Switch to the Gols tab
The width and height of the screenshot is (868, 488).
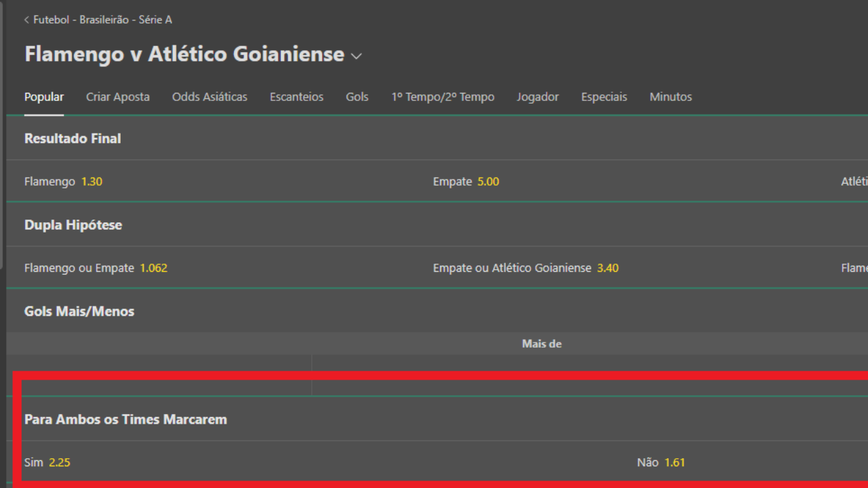357,97
